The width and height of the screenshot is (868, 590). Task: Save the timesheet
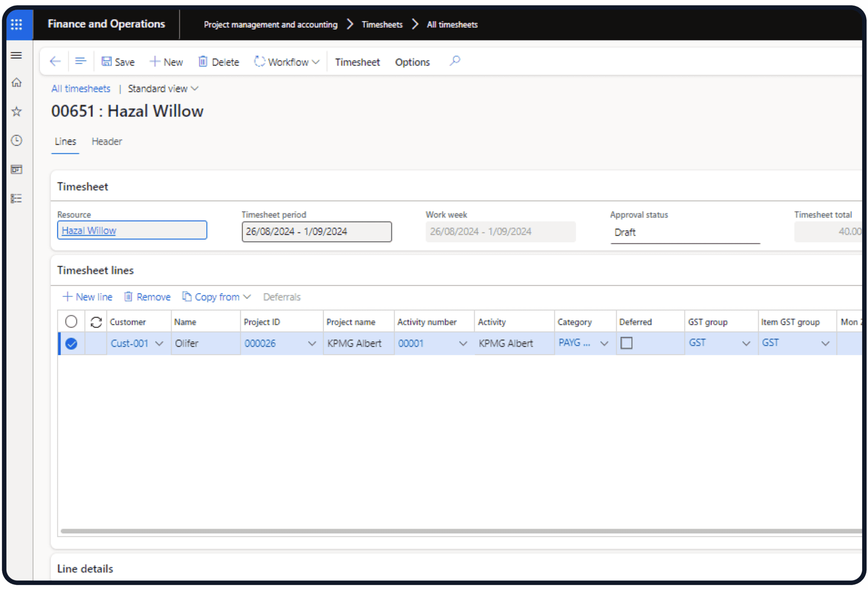pyautogui.click(x=118, y=62)
